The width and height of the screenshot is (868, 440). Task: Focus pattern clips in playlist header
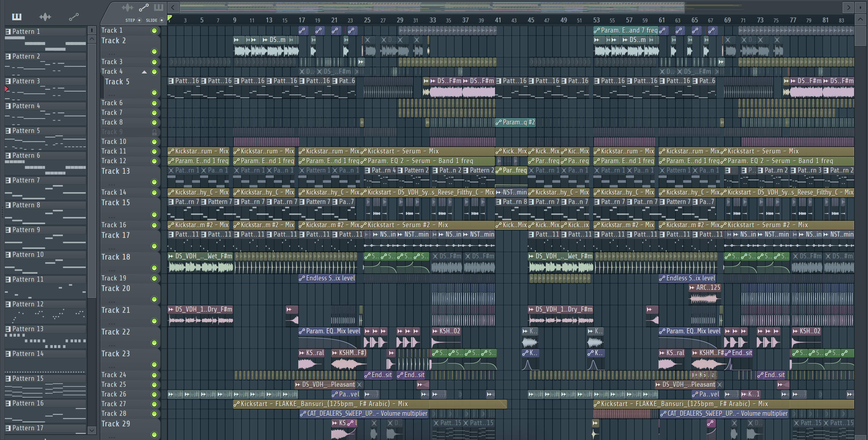[158, 8]
